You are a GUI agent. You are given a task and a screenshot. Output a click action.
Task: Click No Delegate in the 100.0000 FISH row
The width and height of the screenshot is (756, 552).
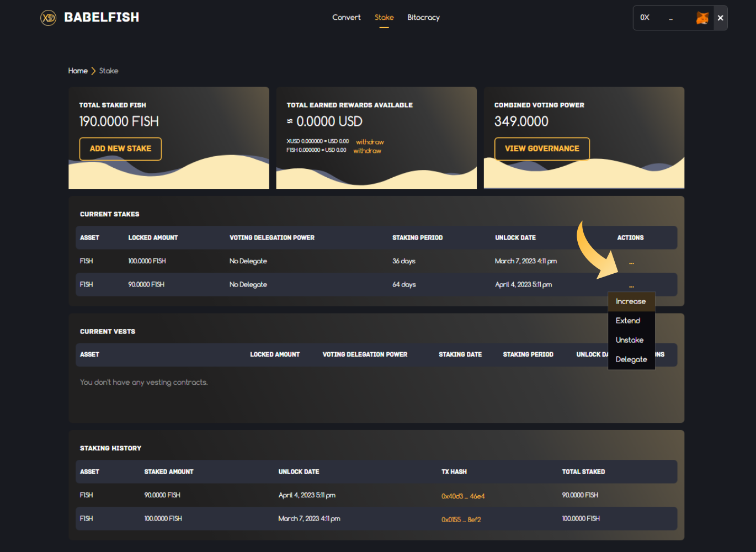[x=248, y=261]
